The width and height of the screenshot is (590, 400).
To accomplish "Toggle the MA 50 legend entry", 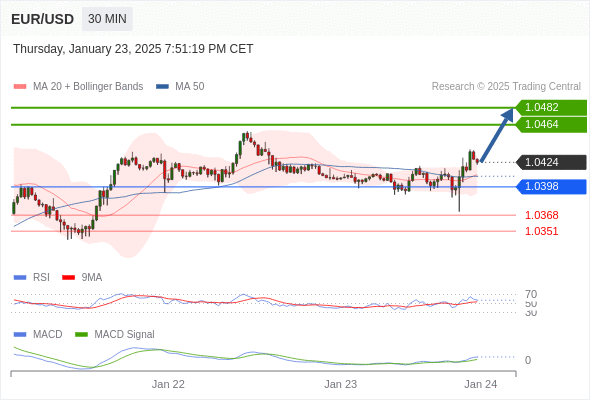I will (180, 87).
